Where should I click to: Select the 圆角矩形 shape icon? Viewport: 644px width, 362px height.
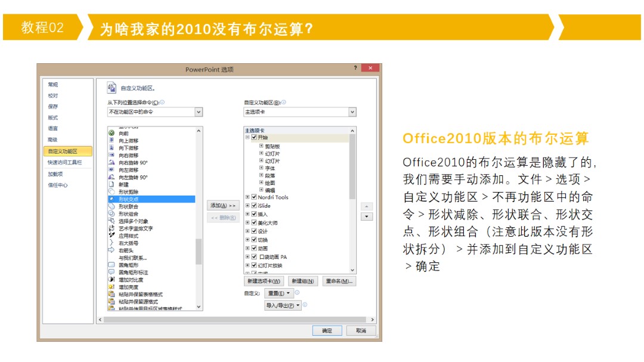(112, 265)
